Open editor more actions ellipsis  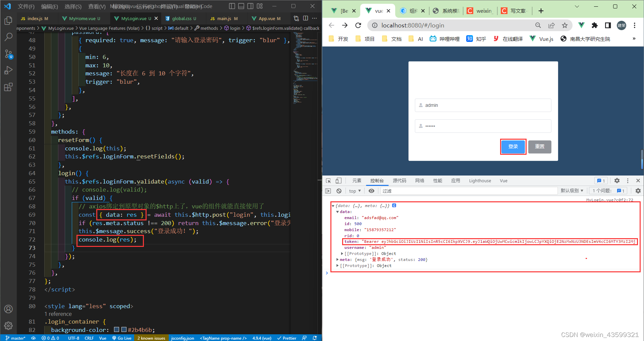click(x=314, y=18)
